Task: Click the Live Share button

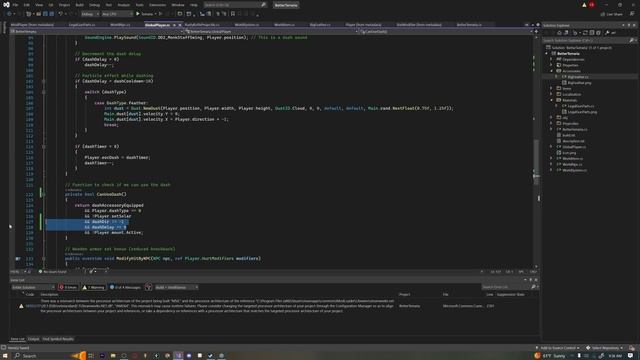Action: pos(611,14)
